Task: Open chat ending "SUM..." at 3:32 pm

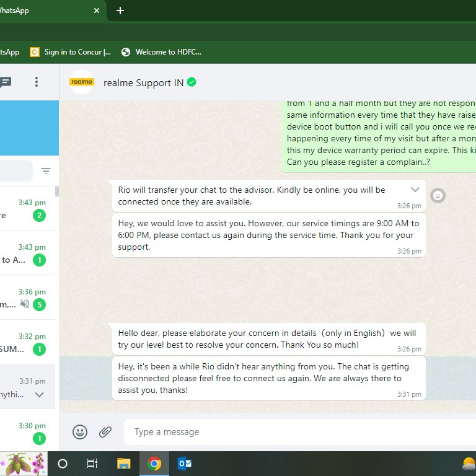Action: point(27,342)
